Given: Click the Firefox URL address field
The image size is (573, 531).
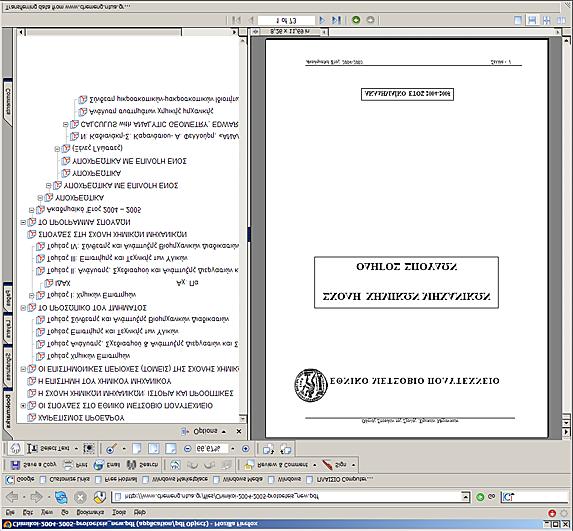Looking at the screenshot, I should tap(287, 497).
